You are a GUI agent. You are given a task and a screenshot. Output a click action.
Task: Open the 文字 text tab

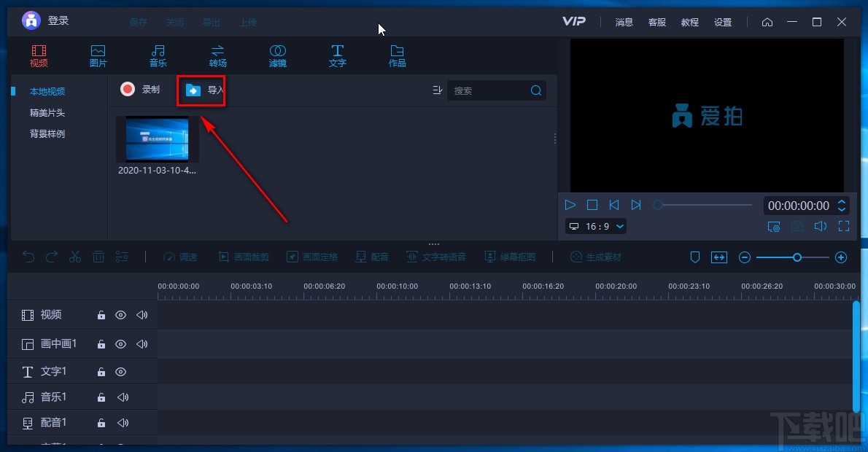[337, 56]
